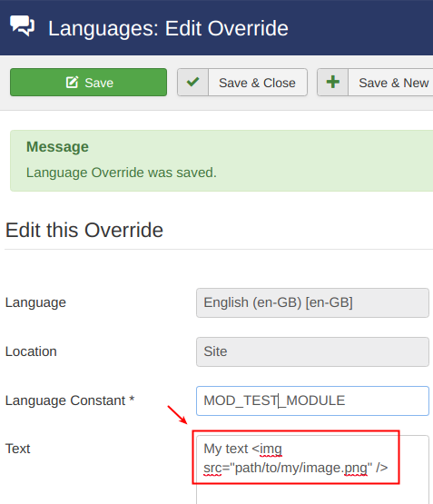Screen dimensions: 433x504
Task: Click the plus icon on Save & New
Action: [x=333, y=82]
